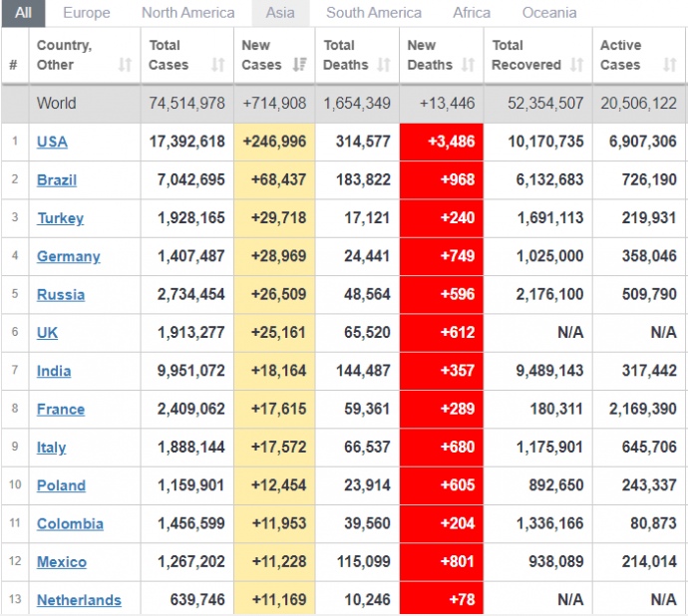Image resolution: width=688 pixels, height=616 pixels.
Task: Switch to the Africa tab
Action: 472,13
